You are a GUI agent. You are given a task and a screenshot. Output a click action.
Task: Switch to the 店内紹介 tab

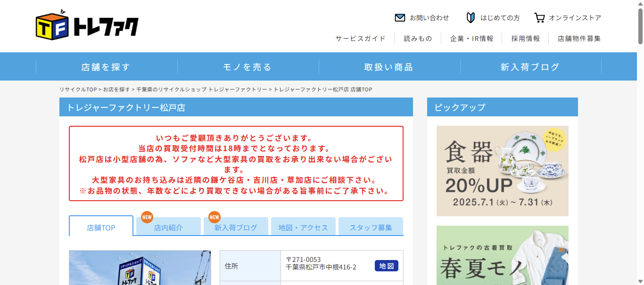click(168, 228)
